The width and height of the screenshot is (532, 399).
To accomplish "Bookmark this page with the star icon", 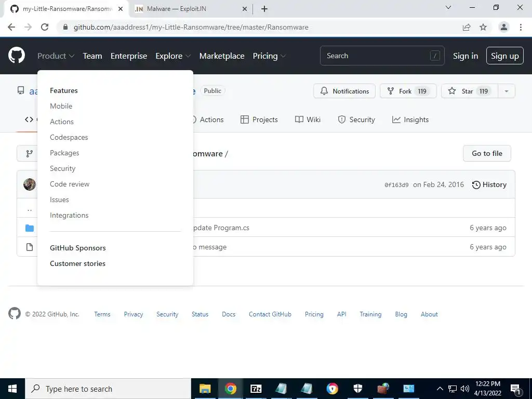I will [483, 27].
